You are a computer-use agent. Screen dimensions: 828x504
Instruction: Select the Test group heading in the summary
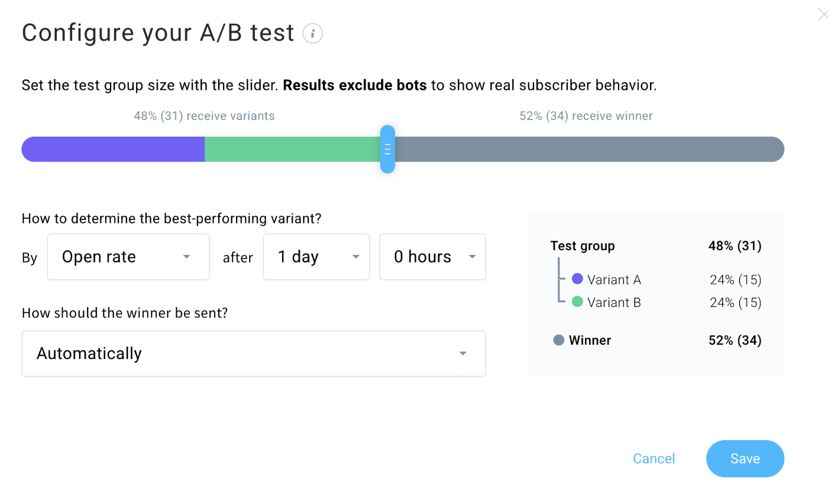tap(583, 246)
